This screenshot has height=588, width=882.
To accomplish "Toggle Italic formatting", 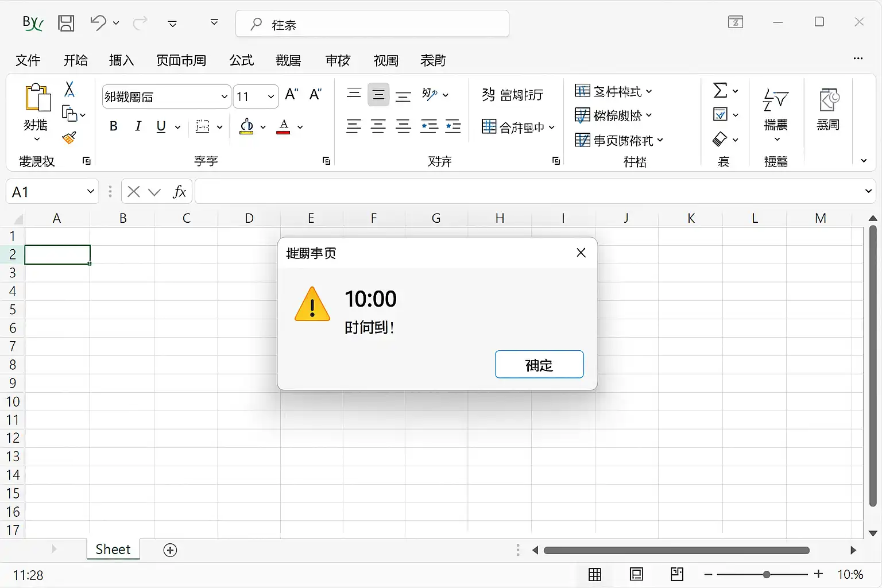I will point(138,126).
